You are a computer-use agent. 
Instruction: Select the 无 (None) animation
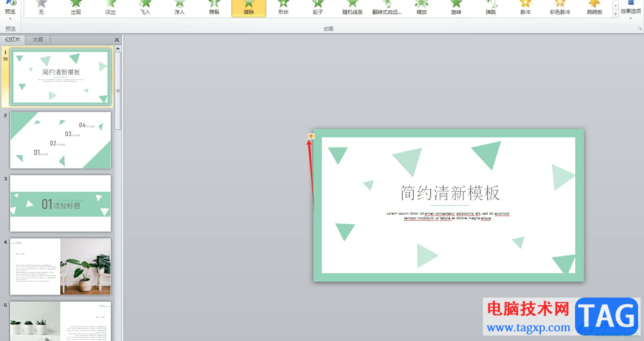41,8
